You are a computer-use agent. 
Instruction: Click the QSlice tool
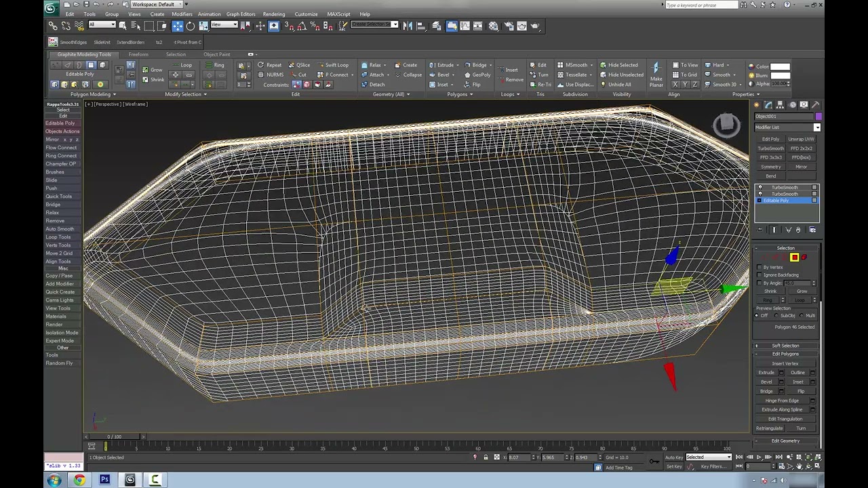coord(298,65)
